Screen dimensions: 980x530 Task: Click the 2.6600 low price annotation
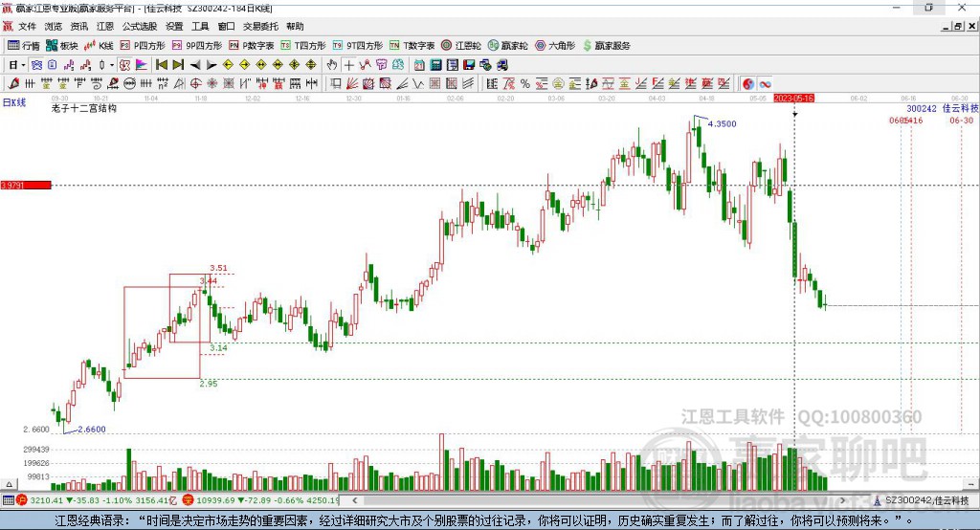pos(92,429)
